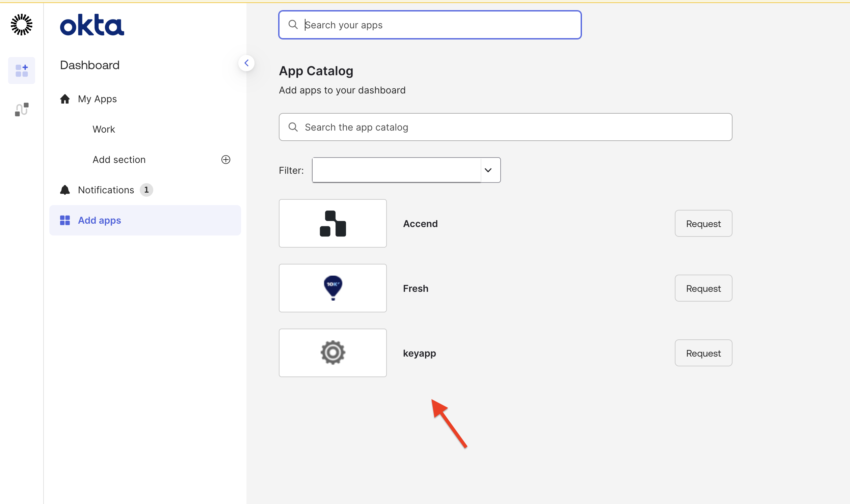
Task: Click the Add apps grid icon
Action: click(x=65, y=220)
